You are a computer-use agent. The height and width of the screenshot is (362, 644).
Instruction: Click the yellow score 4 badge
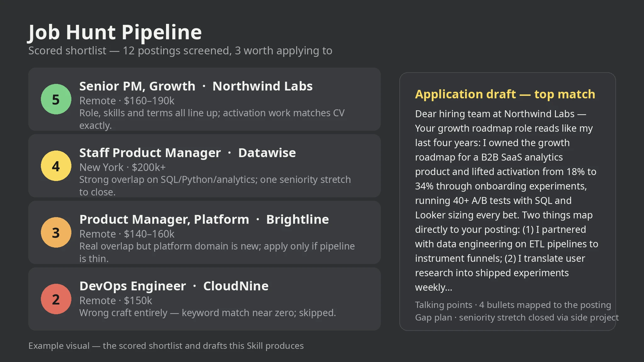click(56, 166)
